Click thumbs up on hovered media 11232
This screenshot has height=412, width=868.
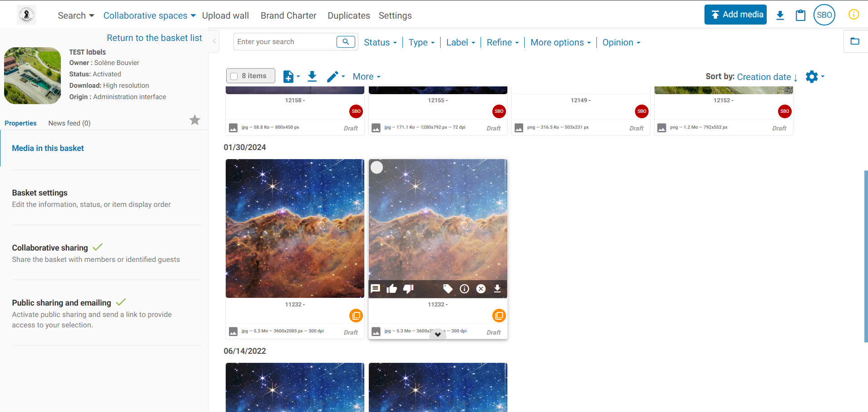(392, 289)
